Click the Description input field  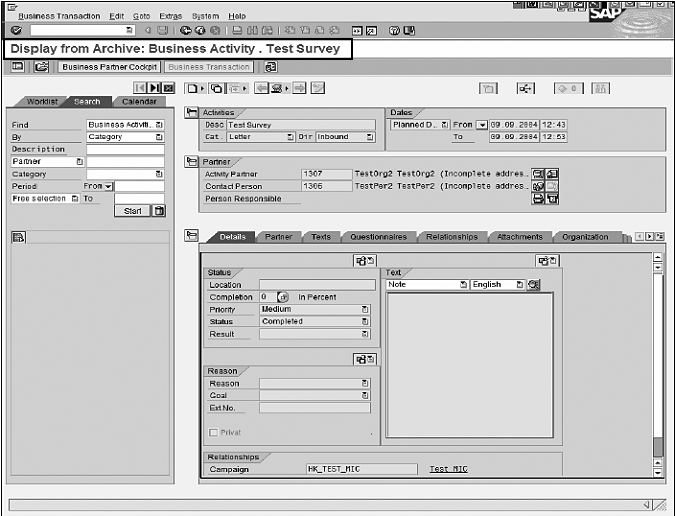(x=125, y=149)
